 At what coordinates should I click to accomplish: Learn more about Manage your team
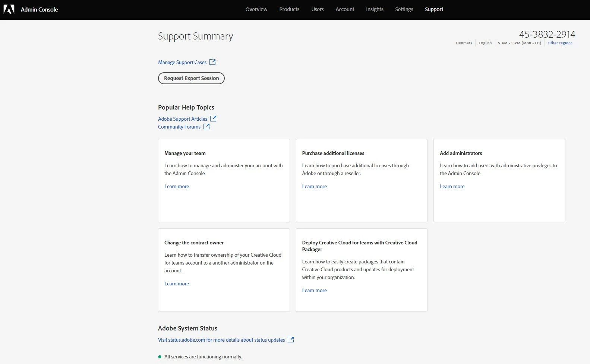(x=177, y=186)
